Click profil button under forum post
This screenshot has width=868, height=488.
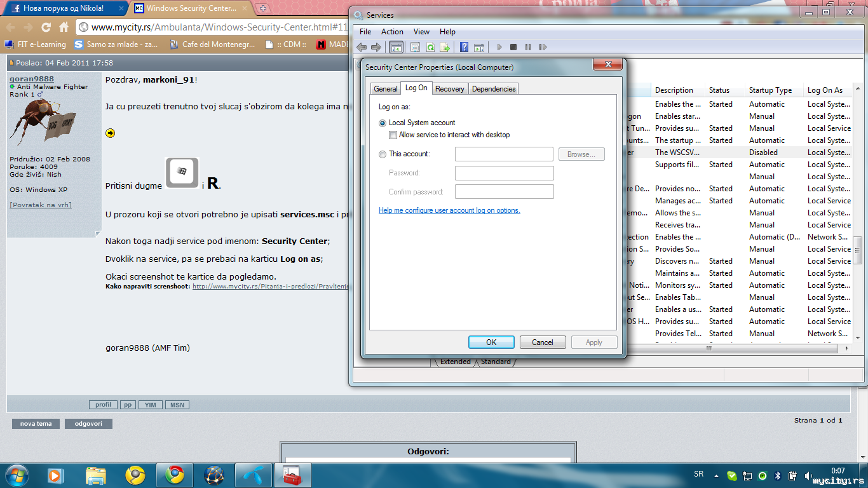point(103,405)
